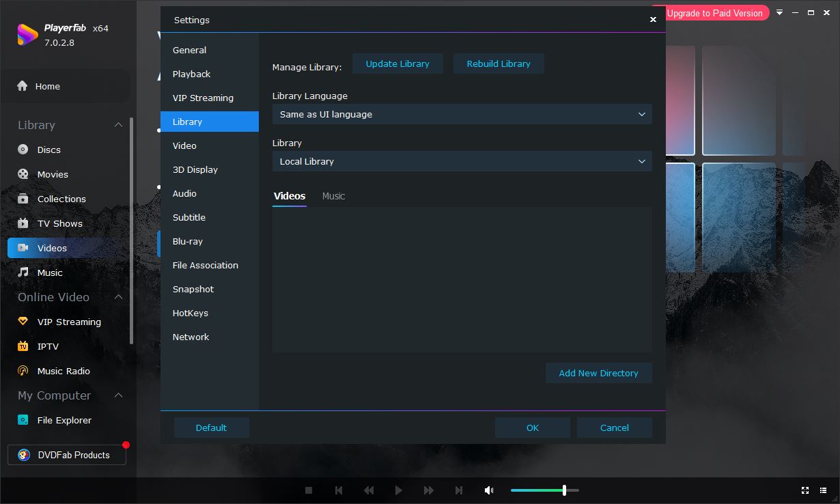The width and height of the screenshot is (840, 504).
Task: Confirm settings with OK button
Action: click(533, 428)
